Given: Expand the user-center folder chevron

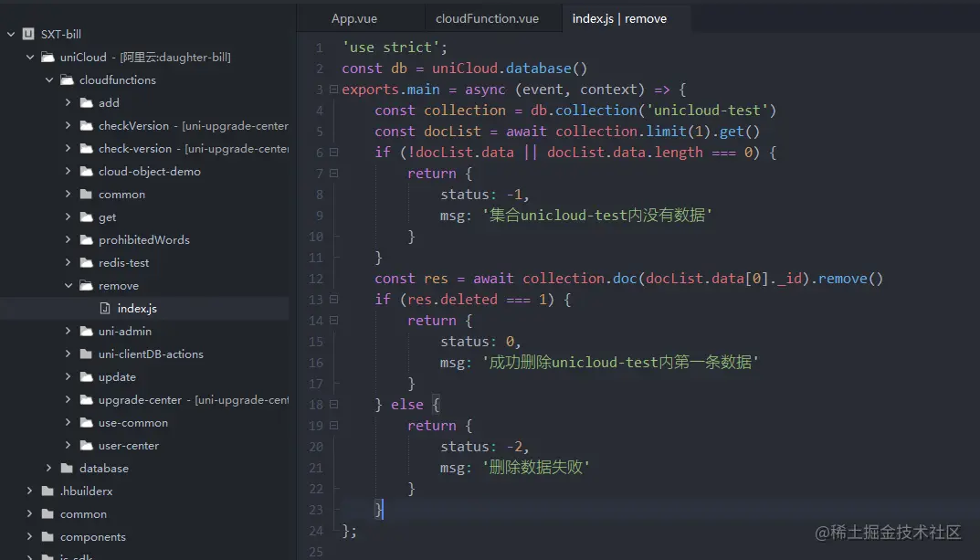Looking at the screenshot, I should pos(68,446).
